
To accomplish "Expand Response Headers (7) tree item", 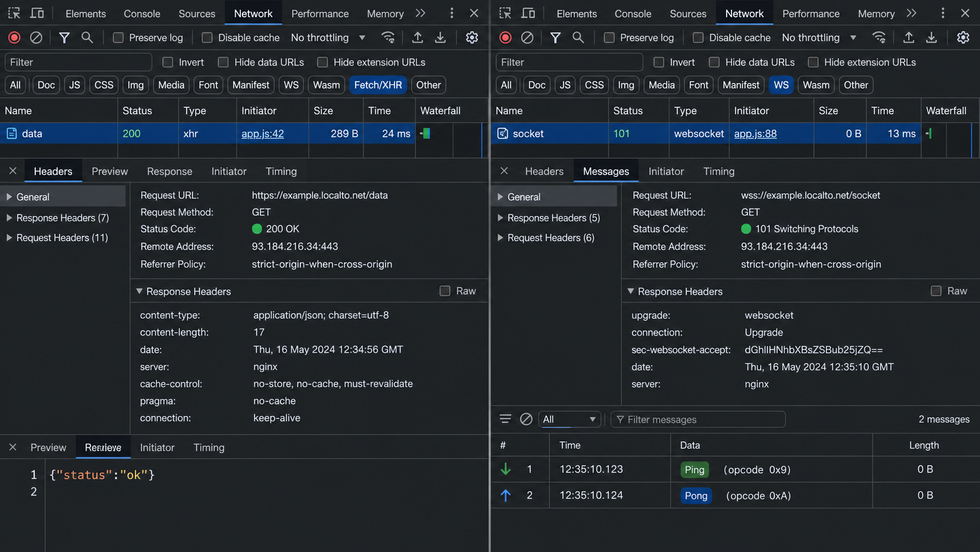I will tap(9, 218).
